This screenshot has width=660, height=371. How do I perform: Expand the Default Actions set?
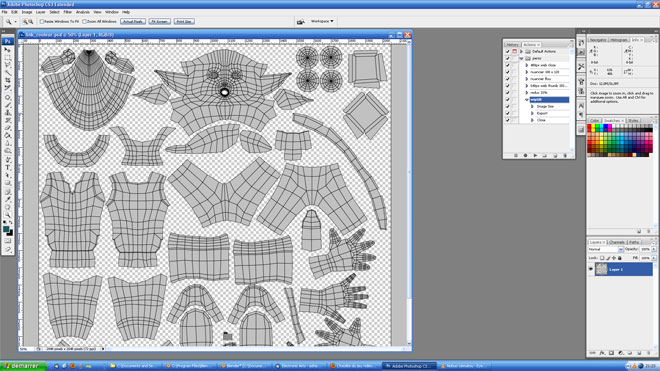pos(522,51)
